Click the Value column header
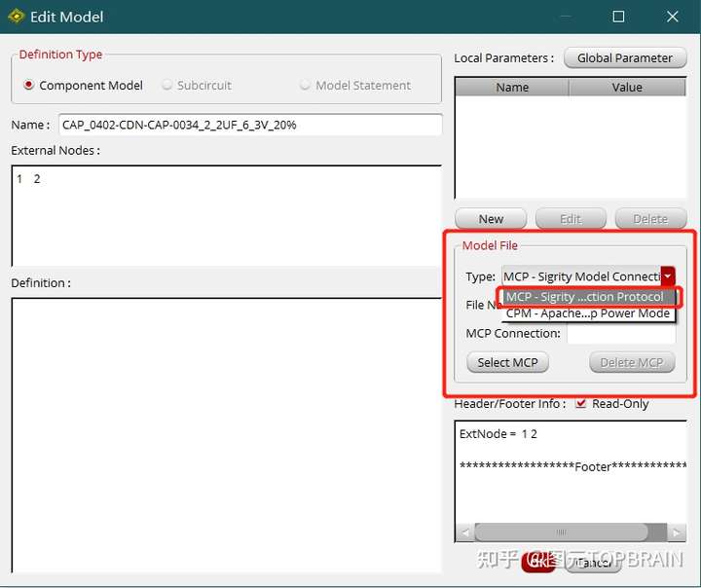 627,88
